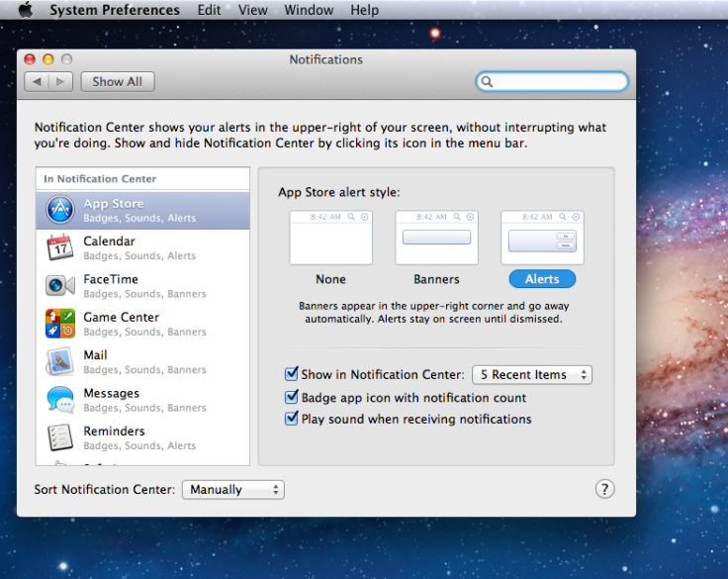Open the Window menu
Image resolution: width=728 pixels, height=579 pixels.
pos(309,10)
